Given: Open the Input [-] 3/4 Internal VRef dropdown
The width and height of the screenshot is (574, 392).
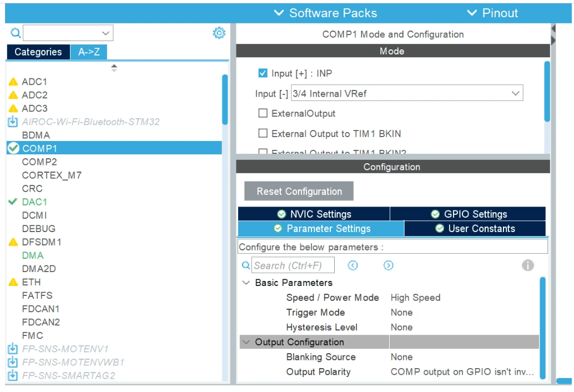Looking at the screenshot, I should [407, 93].
